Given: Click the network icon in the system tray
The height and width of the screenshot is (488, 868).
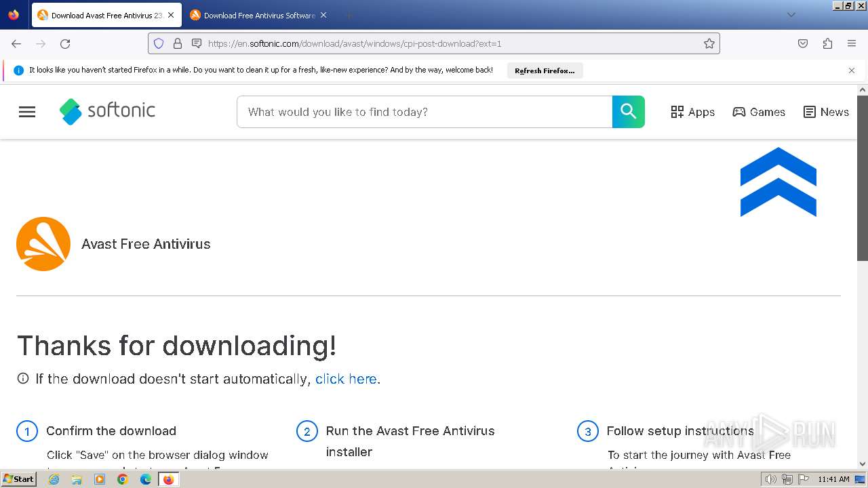Looking at the screenshot, I should click(x=787, y=479).
